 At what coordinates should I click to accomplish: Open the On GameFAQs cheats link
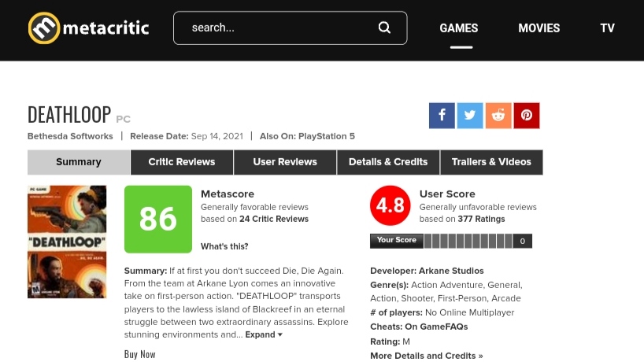pos(436,327)
